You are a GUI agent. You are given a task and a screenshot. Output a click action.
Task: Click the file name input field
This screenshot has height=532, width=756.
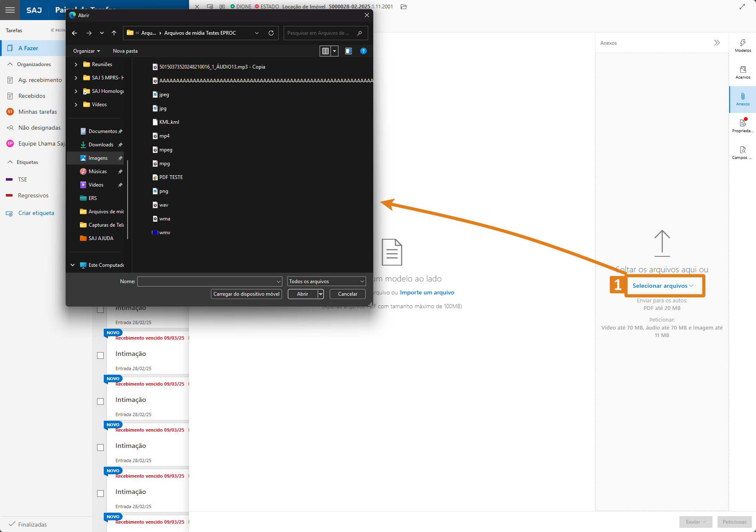tap(207, 281)
